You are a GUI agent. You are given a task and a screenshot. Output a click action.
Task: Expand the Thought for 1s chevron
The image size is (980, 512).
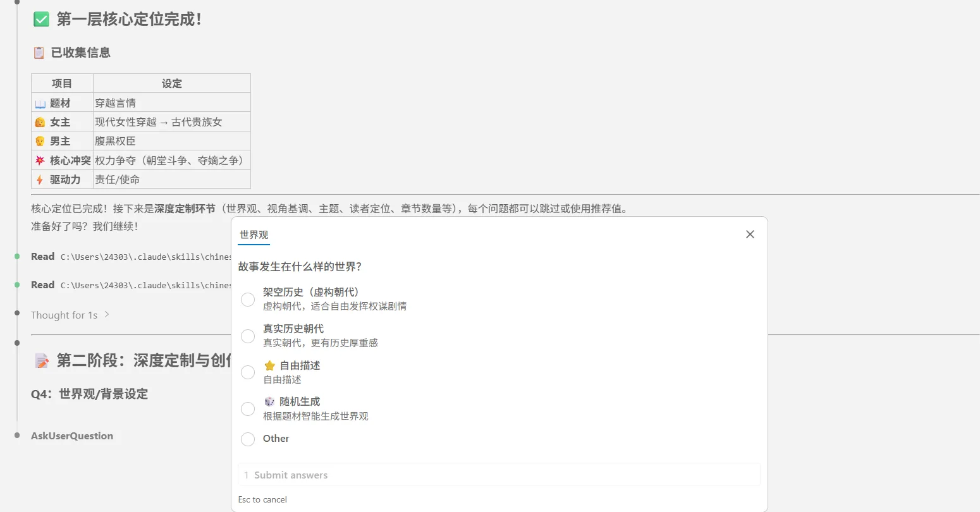(x=107, y=314)
